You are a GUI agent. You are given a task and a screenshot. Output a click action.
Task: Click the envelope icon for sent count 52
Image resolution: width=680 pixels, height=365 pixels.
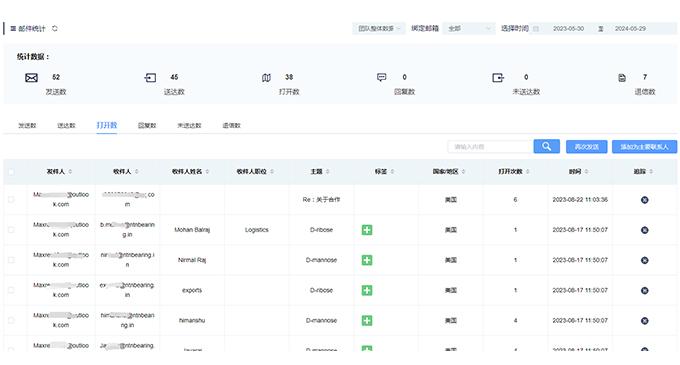31,78
